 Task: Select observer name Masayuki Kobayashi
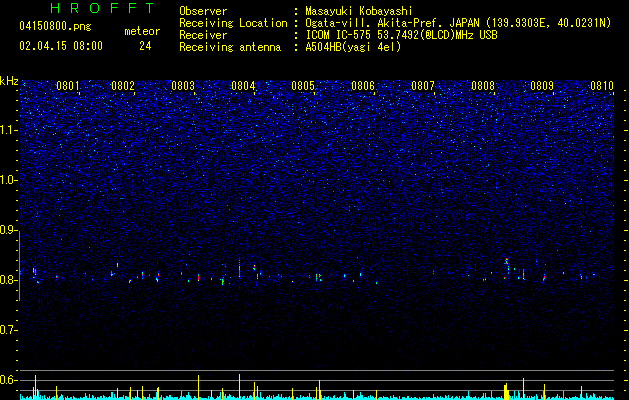coord(359,11)
